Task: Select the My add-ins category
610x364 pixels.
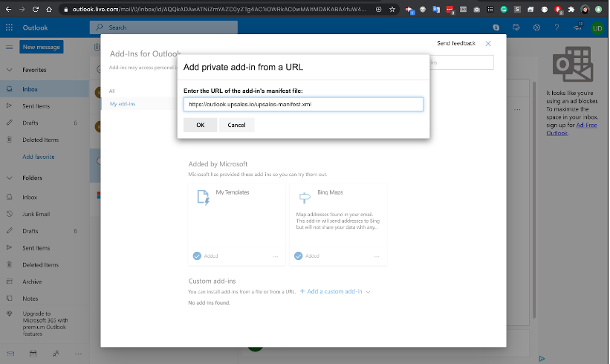Action: [x=122, y=104]
